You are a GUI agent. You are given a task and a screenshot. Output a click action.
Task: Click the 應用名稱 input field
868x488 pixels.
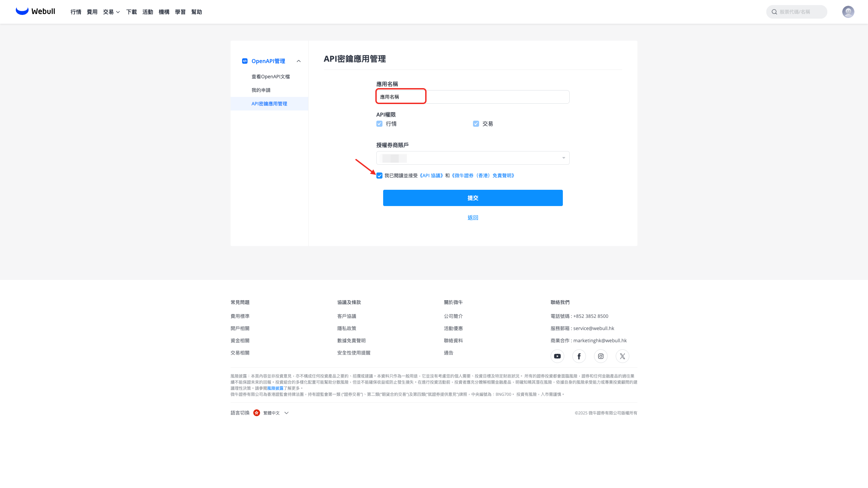pos(473,97)
